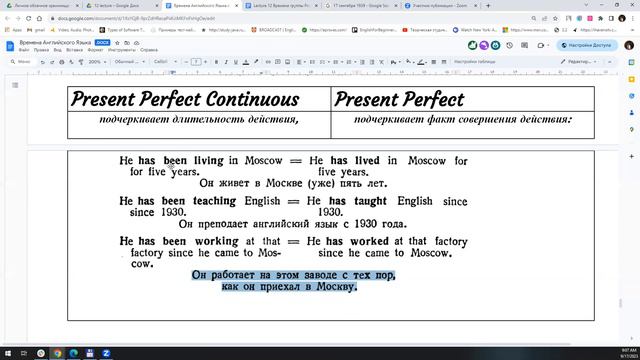This screenshot has width=640, height=360.
Task: Open a new browser tab
Action: point(488,6)
